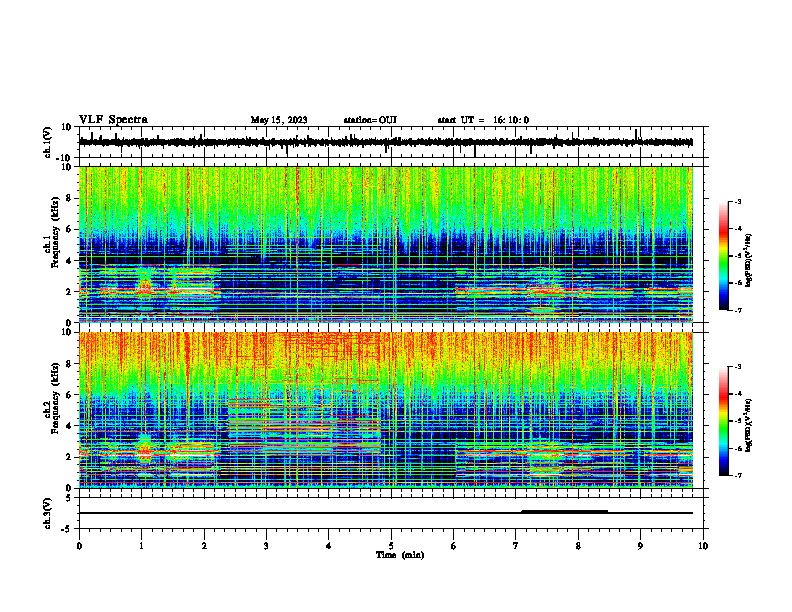Click the "0" tick on the Time axis
The width and height of the screenshot is (792, 612).
point(79,545)
